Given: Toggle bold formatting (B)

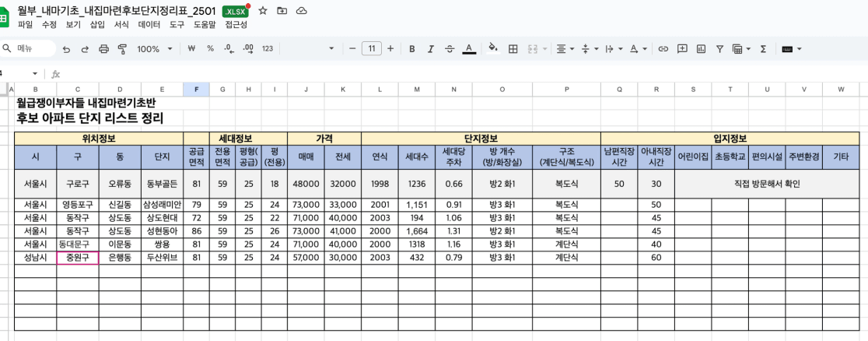Looking at the screenshot, I should (412, 49).
